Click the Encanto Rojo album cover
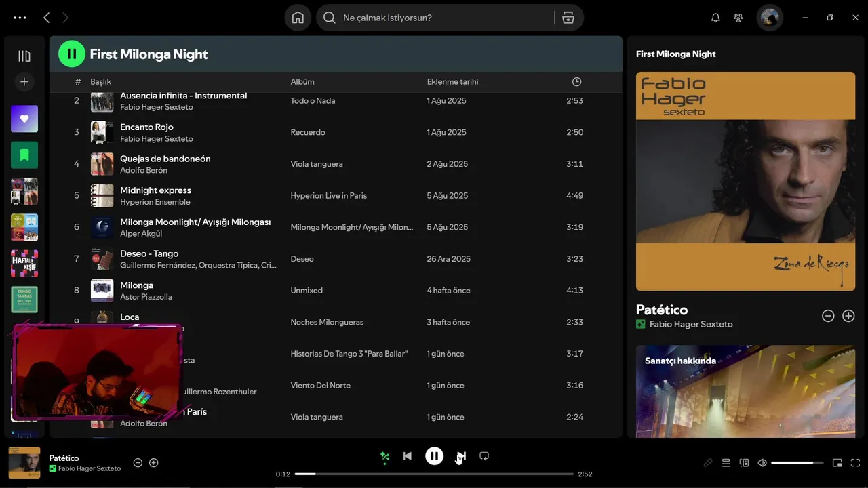Screen dimensions: 868x488 (x=102, y=132)
